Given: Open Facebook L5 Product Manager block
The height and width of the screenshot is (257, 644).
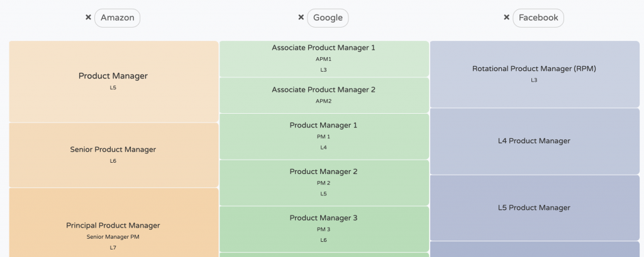Looking at the screenshot, I should (534, 207).
